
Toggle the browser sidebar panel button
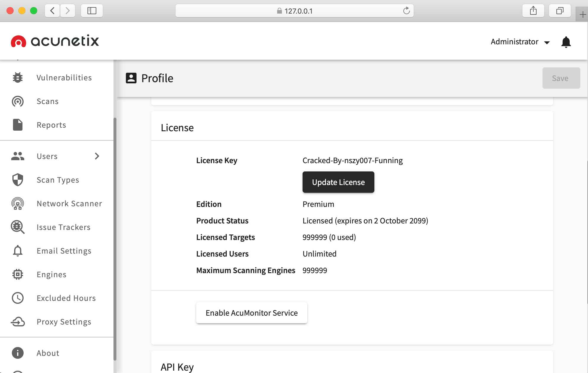tap(92, 11)
